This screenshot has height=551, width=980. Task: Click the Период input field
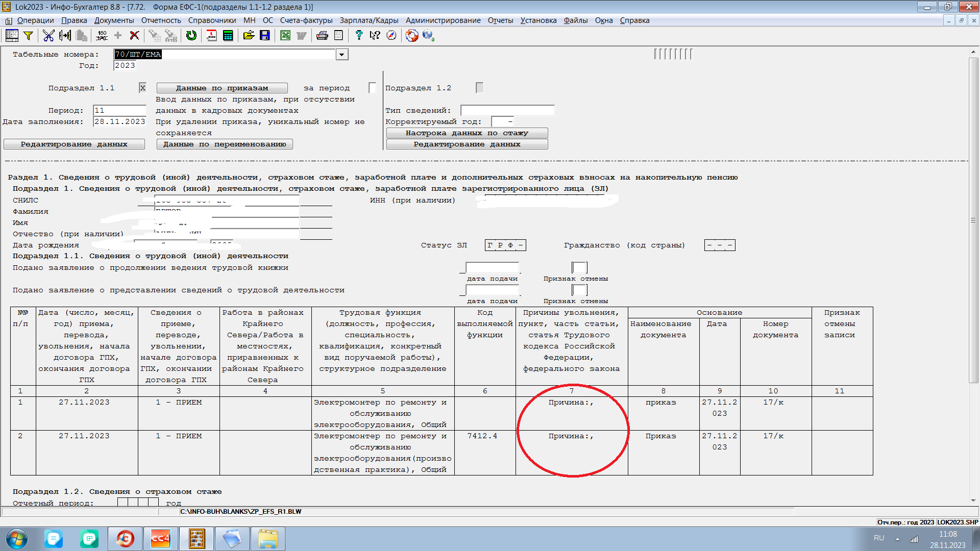[120, 110]
